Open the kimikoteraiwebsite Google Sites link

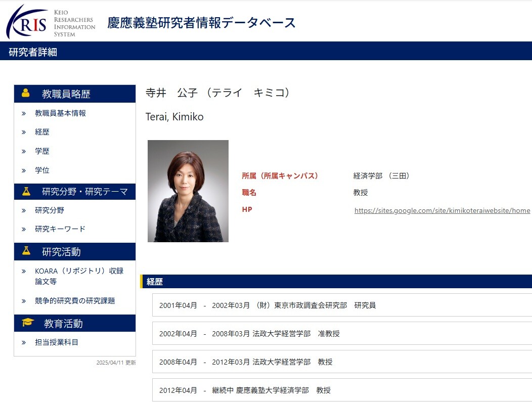[x=442, y=210]
